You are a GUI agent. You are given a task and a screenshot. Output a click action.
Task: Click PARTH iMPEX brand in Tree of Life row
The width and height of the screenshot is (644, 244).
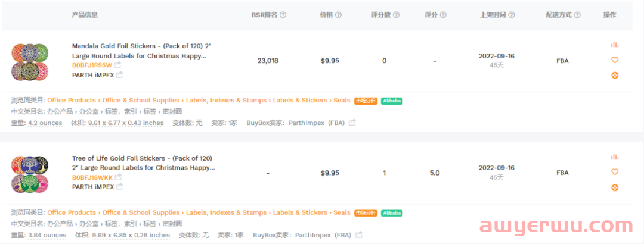point(93,187)
